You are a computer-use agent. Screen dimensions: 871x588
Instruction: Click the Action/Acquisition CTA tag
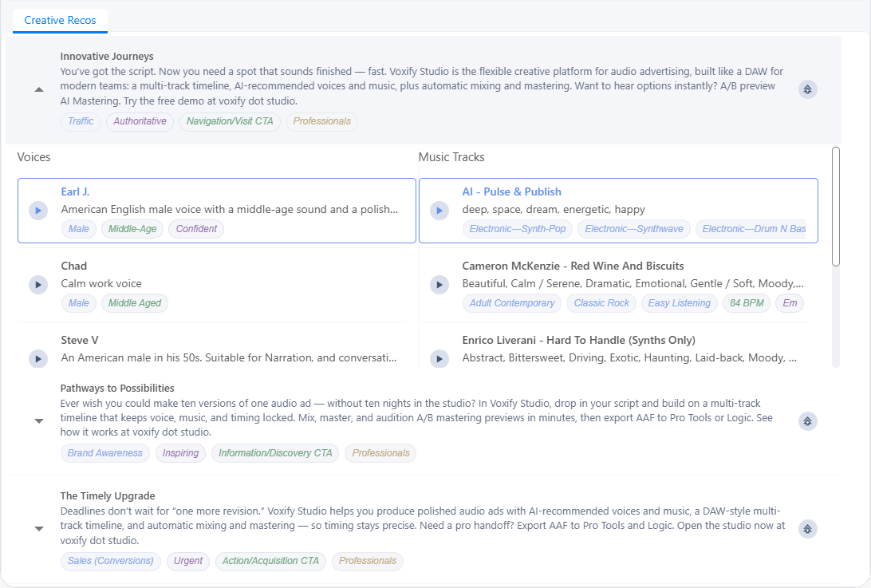pos(270,561)
